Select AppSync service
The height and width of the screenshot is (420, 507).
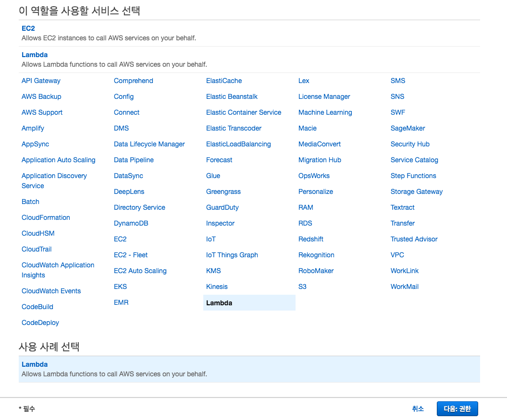pos(35,144)
